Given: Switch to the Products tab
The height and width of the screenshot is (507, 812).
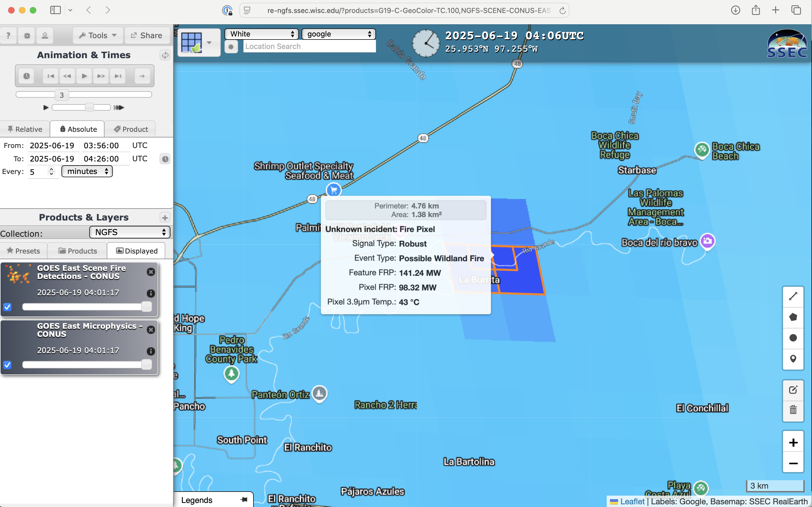Looking at the screenshot, I should point(77,251).
